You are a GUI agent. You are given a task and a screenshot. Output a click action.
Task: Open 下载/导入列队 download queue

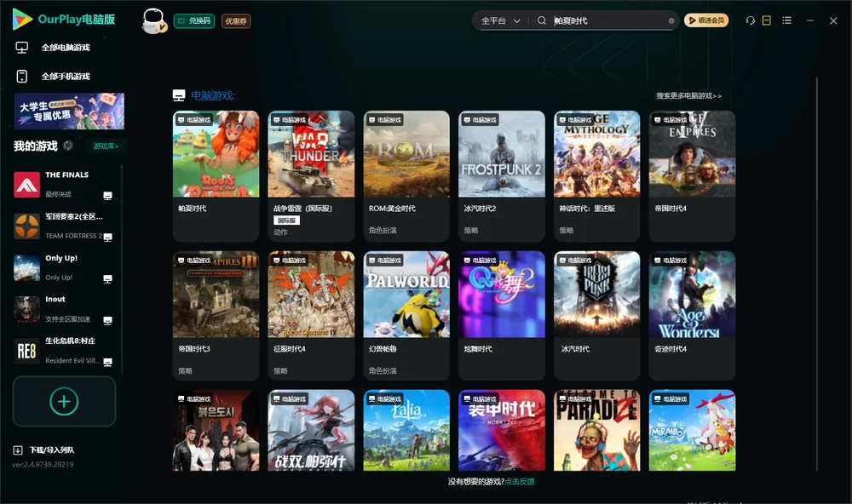click(x=52, y=450)
